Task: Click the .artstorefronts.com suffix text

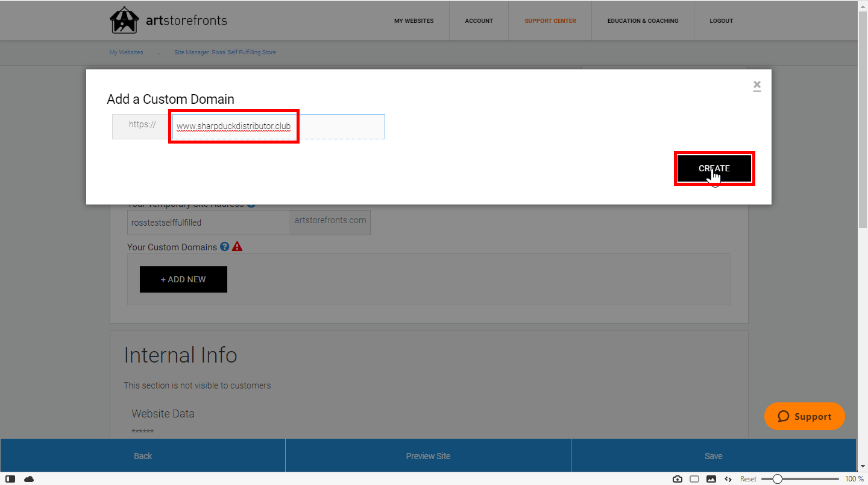Action: coord(330,220)
